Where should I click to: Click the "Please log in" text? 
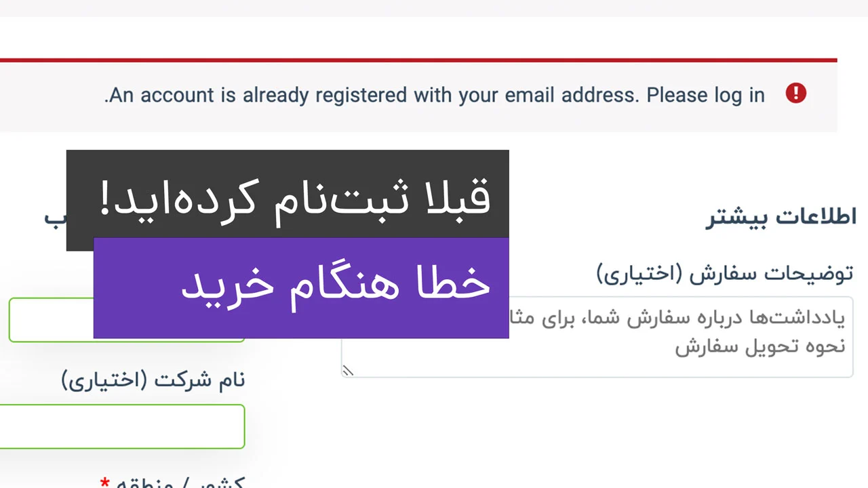pyautogui.click(x=705, y=96)
